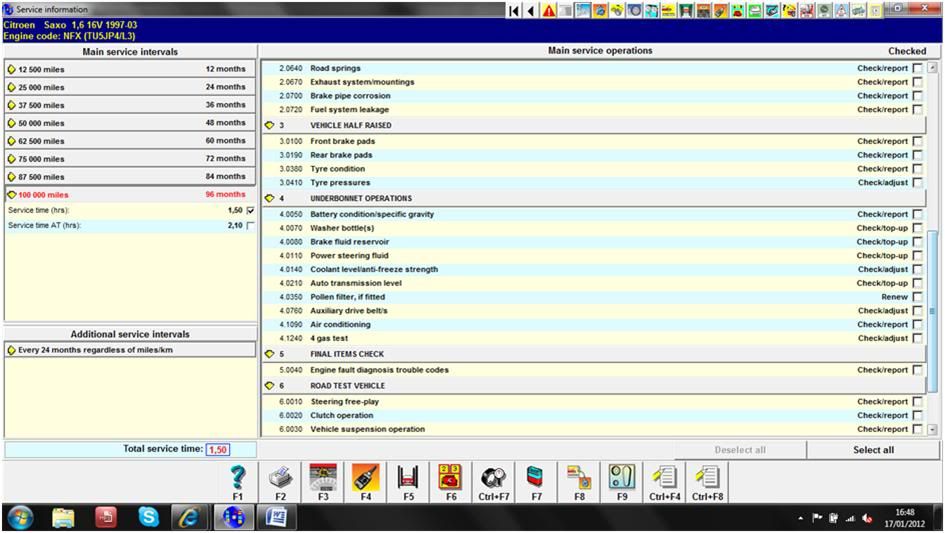
Task: Check the Tyre pressures box
Action: coord(917,183)
